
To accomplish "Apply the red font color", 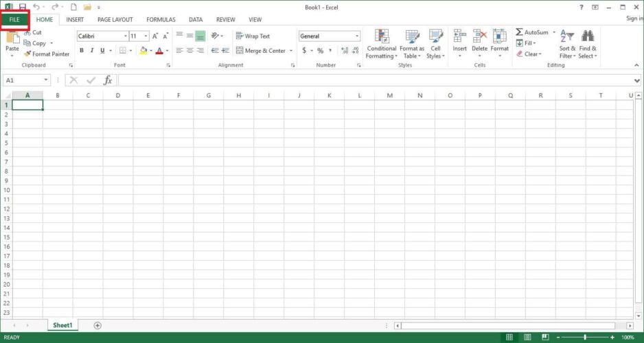I will click(159, 51).
